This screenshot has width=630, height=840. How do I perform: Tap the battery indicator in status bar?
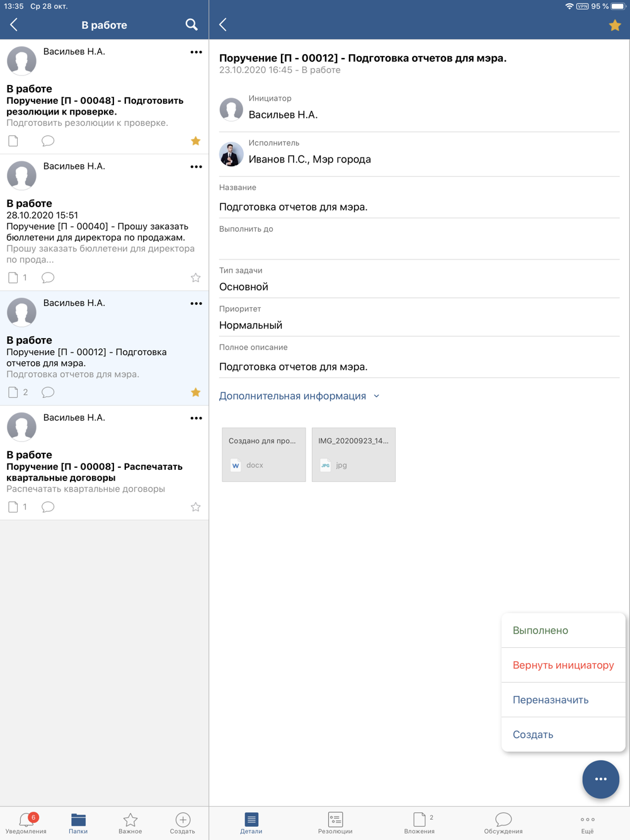618,6
